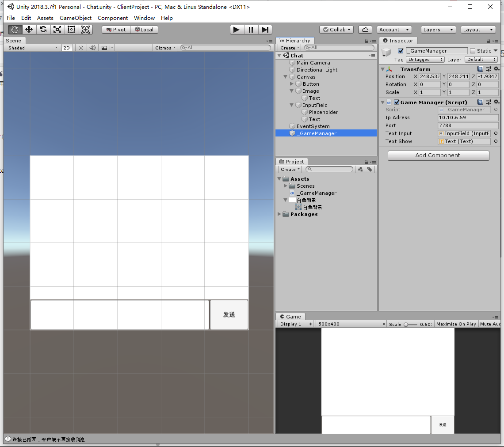This screenshot has width=504, height=447.
Task: Open the Assets menu
Action: point(45,18)
